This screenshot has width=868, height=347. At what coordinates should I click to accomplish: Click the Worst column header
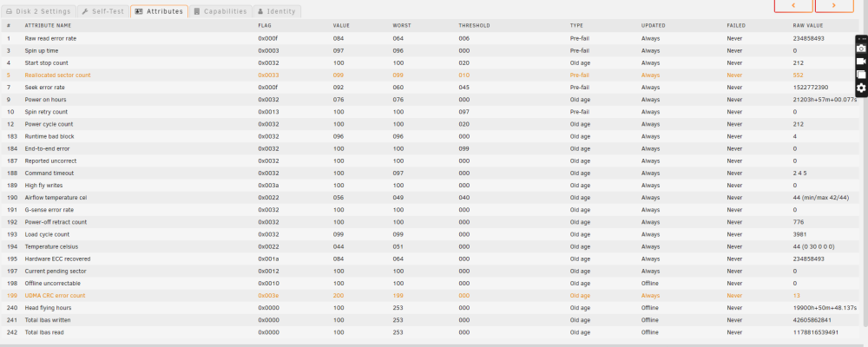point(401,26)
